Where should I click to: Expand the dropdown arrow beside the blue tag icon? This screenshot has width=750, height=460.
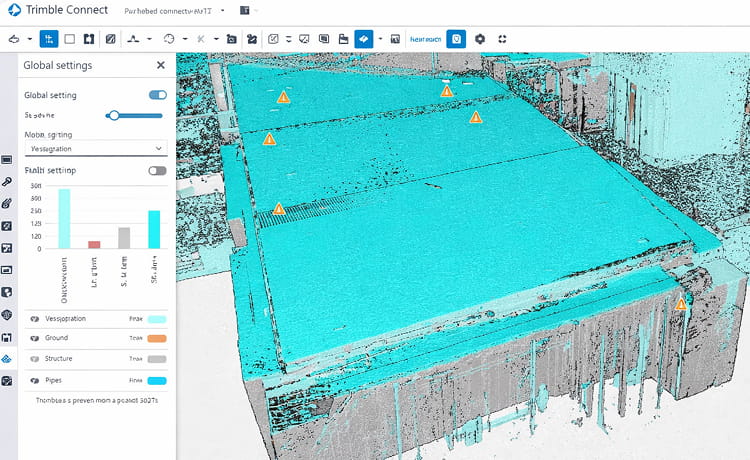[x=380, y=39]
